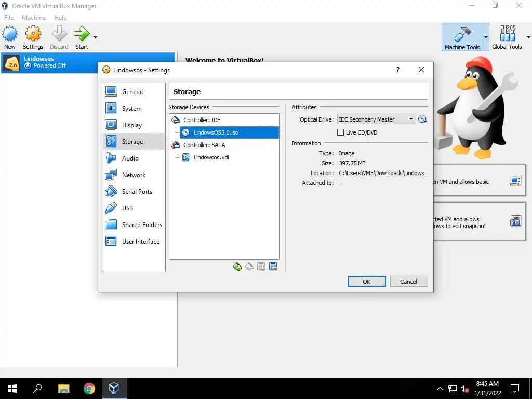Select Machine Tools hammer icon
Screen dimensions: 532x399
(462, 35)
